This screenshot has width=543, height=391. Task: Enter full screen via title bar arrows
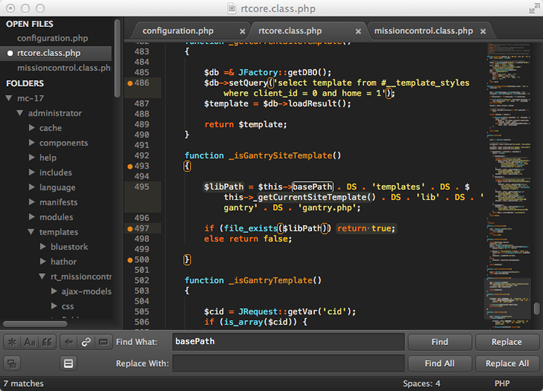[534, 8]
